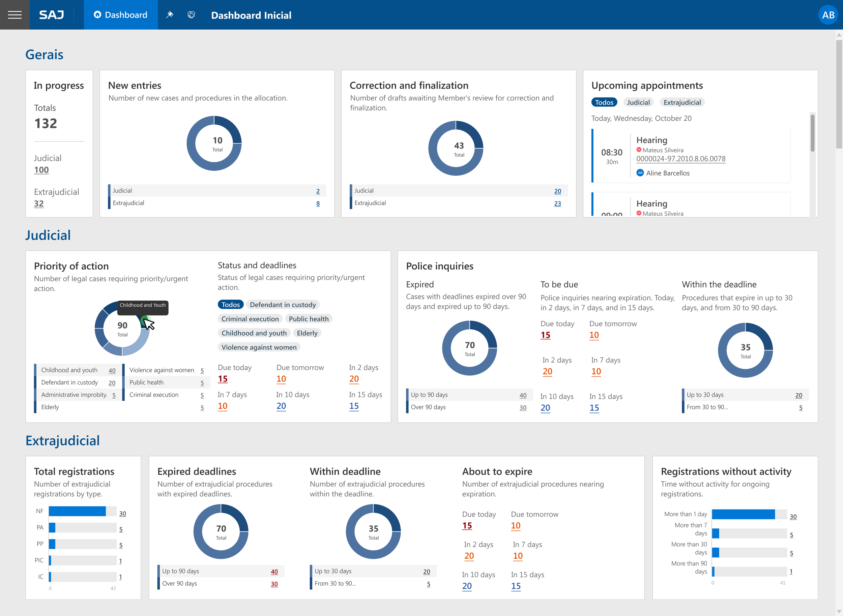
Task: Select Extrajudicial filter in Upcoming appointments
Action: (x=682, y=102)
